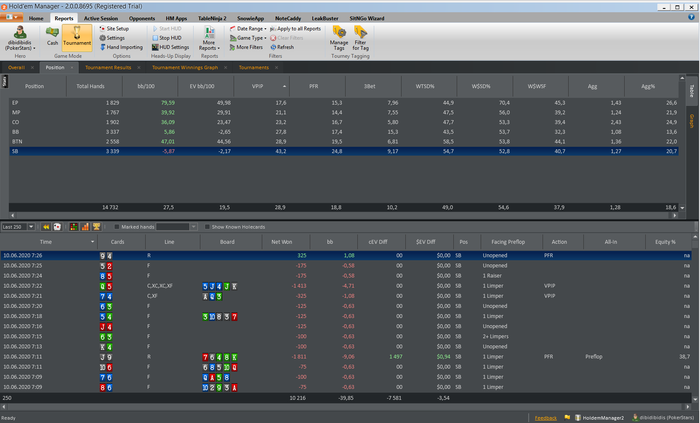Click Start HUD
Viewport: 700px width, 423px height.
pyautogui.click(x=167, y=29)
